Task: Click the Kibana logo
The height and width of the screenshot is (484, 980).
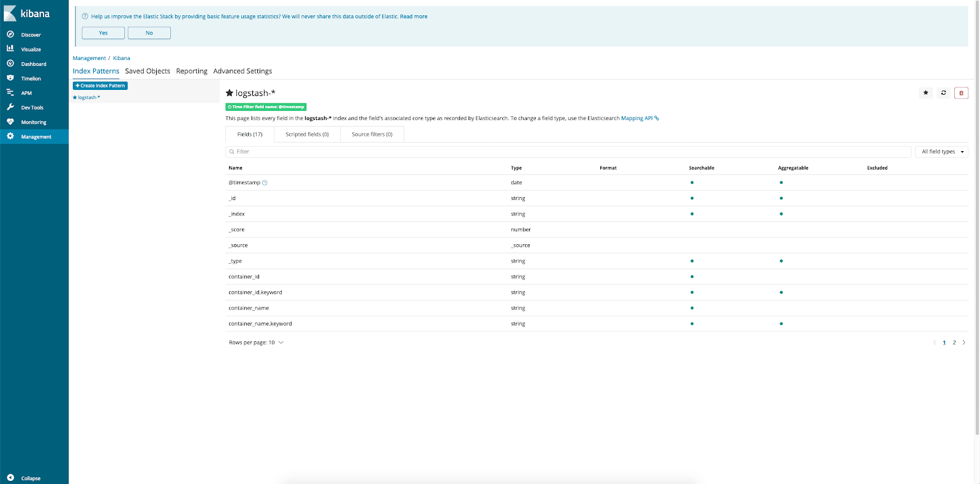Action: (x=26, y=13)
